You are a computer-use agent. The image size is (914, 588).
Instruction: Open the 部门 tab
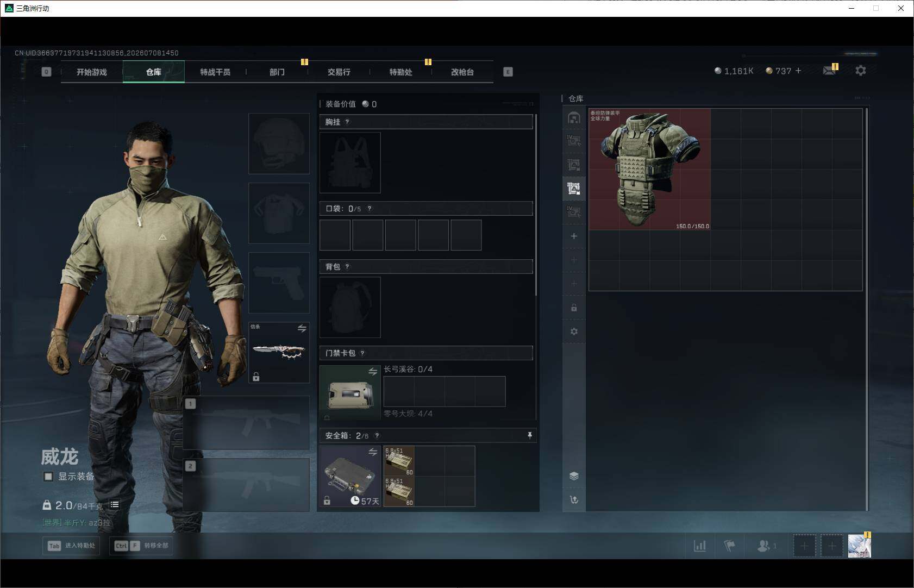(277, 72)
